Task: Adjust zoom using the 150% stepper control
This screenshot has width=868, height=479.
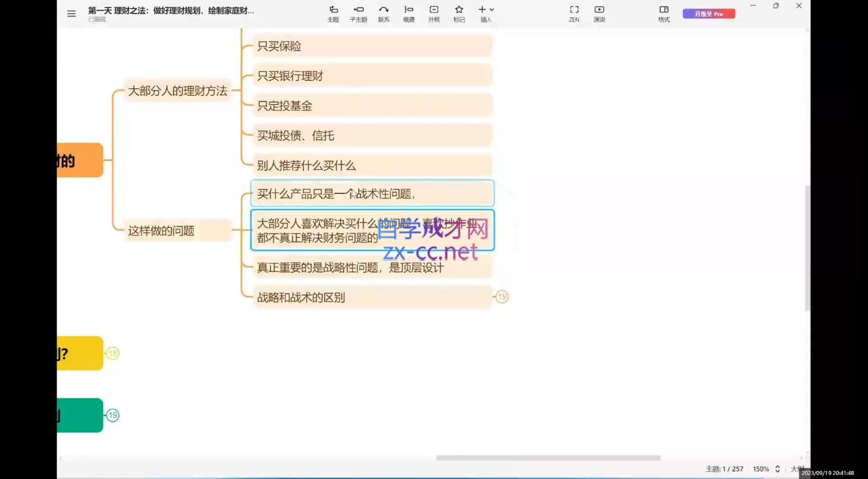Action: [x=777, y=469]
